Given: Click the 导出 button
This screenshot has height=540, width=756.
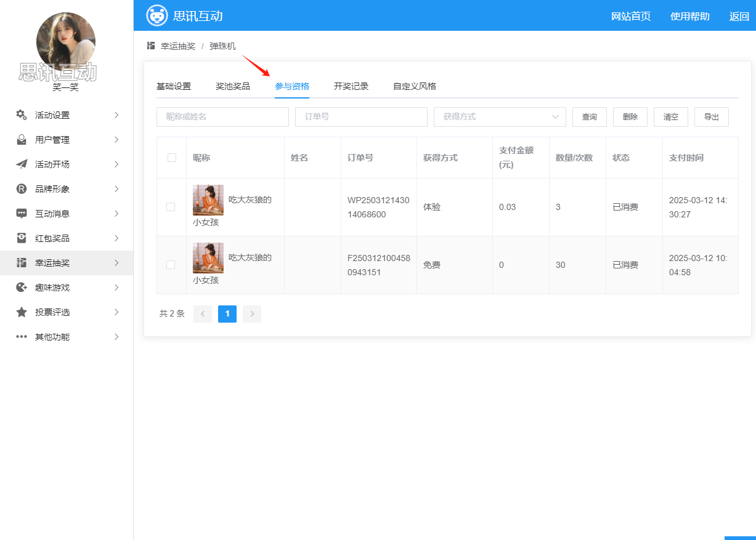Looking at the screenshot, I should point(712,117).
